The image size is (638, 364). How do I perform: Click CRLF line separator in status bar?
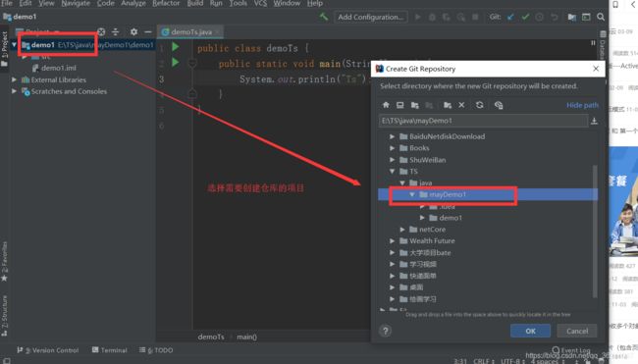483,361
